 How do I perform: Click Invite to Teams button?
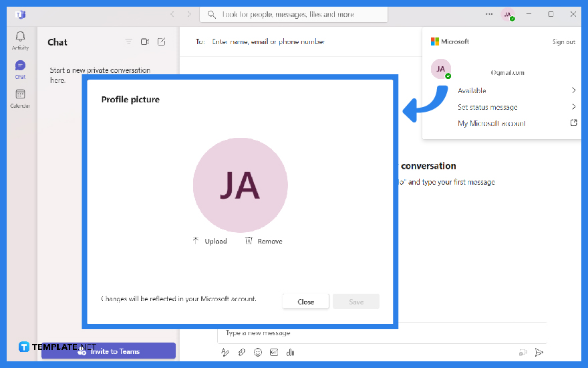[x=108, y=351]
